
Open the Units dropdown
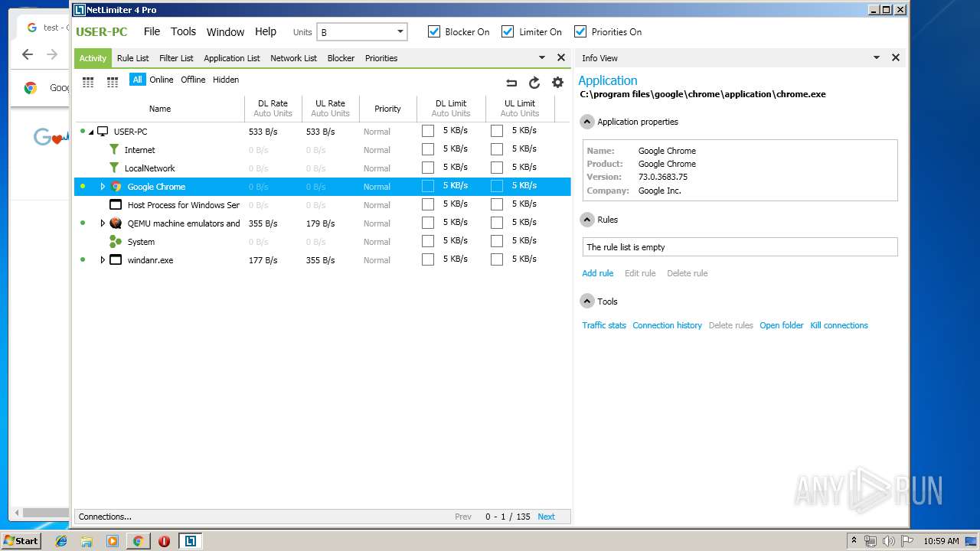[362, 32]
